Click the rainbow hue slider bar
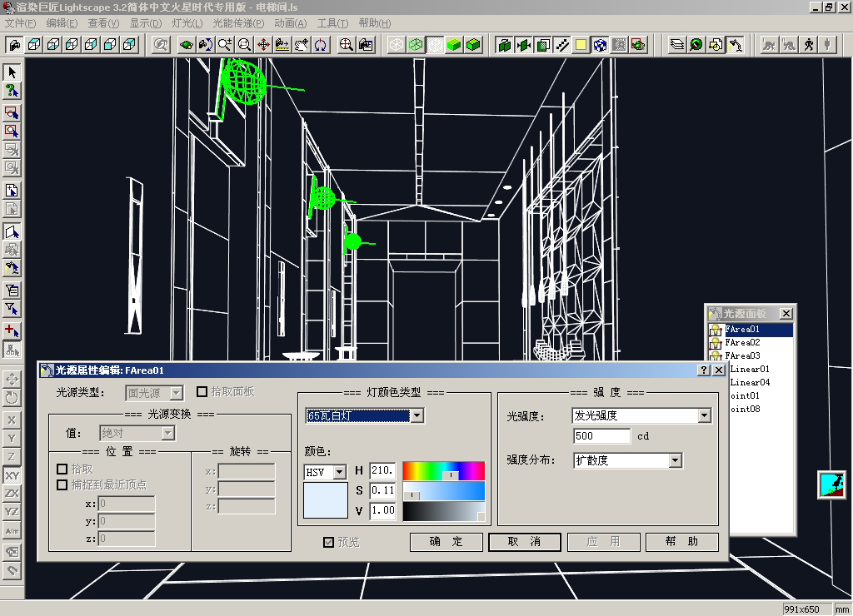853x616 pixels. (443, 471)
